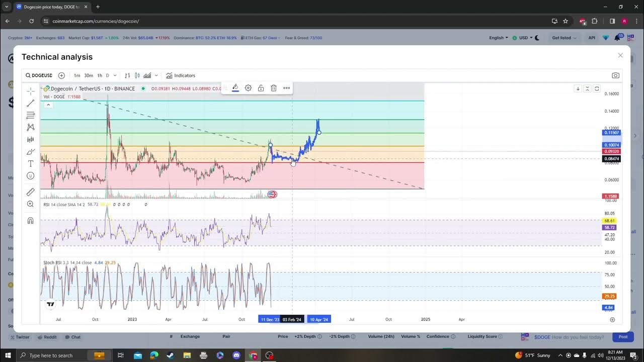Delete the selected drawing with trash icon
This screenshot has height=362, width=644.
coord(274,88)
